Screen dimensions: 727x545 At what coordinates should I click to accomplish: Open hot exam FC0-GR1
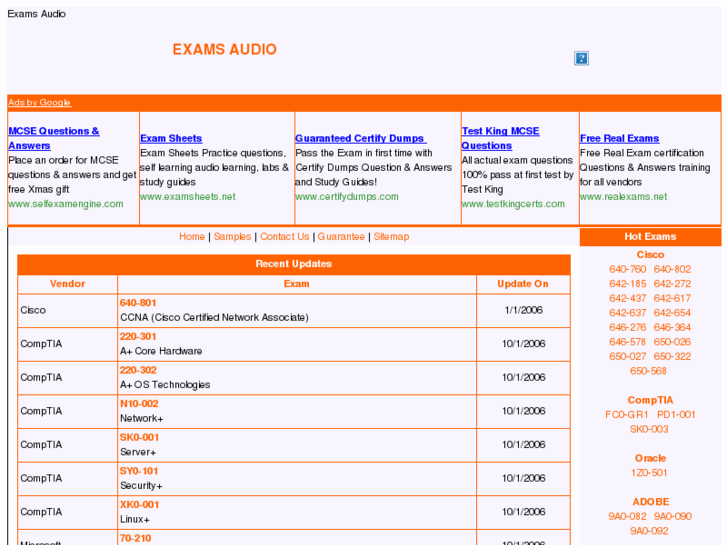[627, 415]
